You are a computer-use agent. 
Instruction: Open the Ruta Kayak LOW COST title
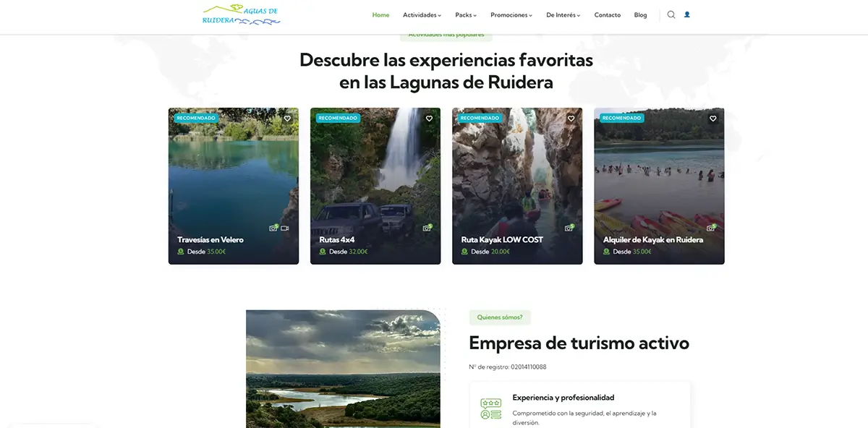pos(502,240)
